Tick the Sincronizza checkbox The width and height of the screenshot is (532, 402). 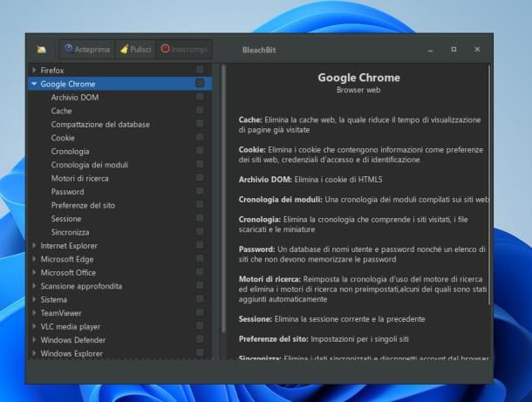pyautogui.click(x=200, y=231)
